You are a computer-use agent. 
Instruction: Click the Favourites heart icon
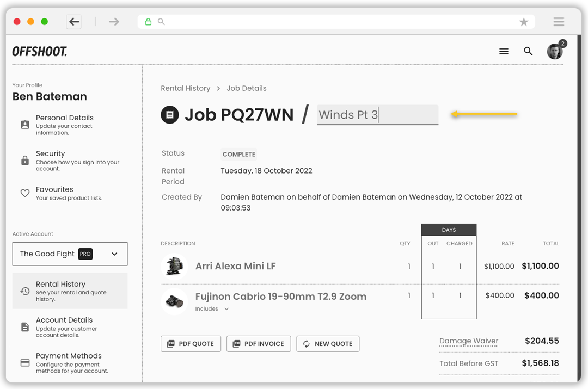(x=25, y=193)
